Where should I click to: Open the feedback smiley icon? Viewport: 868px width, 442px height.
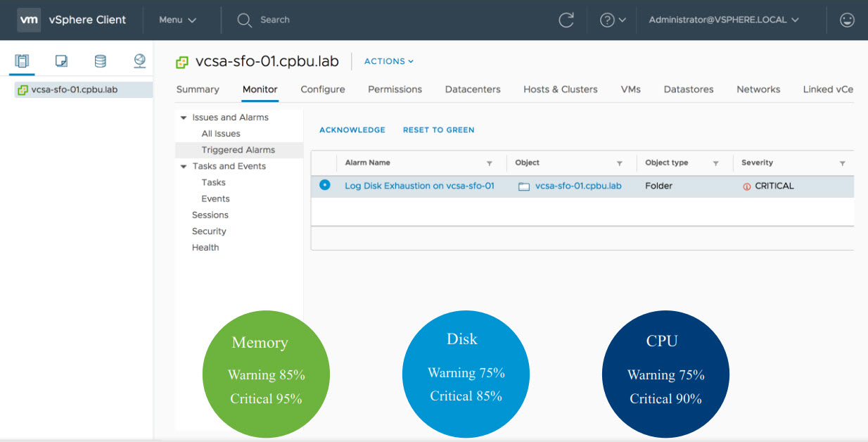847,20
